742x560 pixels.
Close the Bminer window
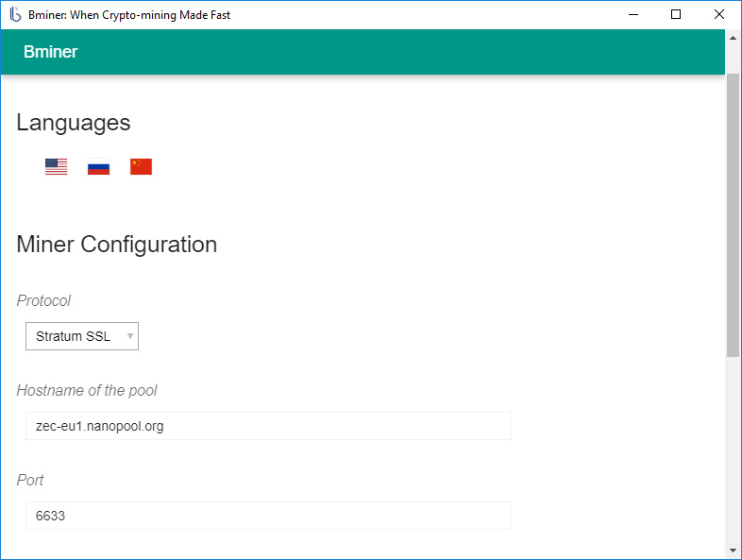point(719,15)
